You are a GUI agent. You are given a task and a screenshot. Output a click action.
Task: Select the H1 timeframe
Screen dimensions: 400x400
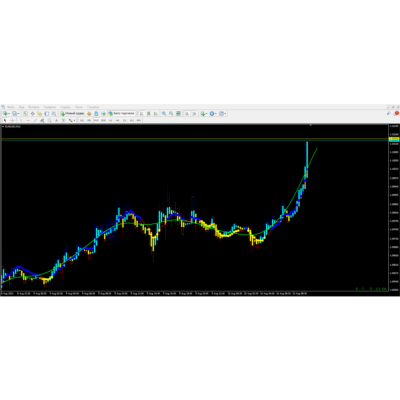110,120
